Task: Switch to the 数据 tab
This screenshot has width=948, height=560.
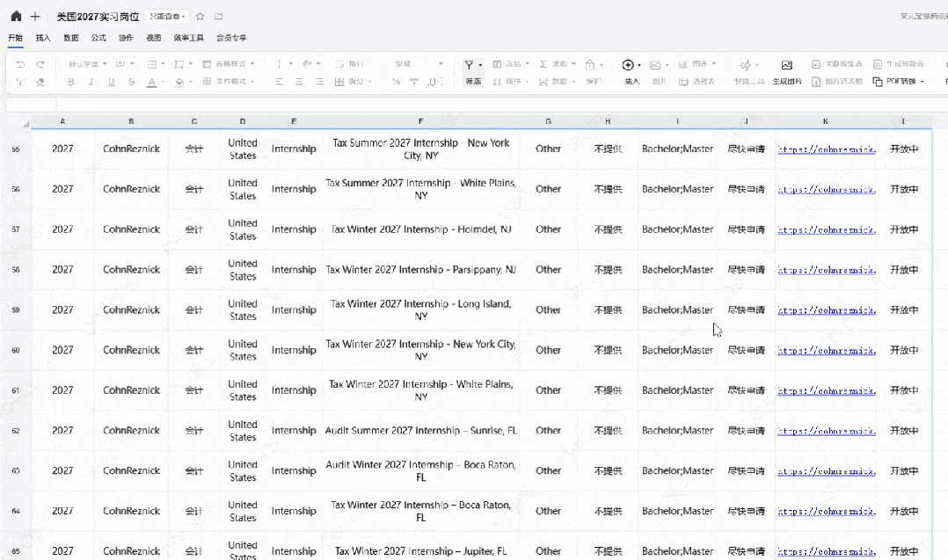Action: (70, 38)
